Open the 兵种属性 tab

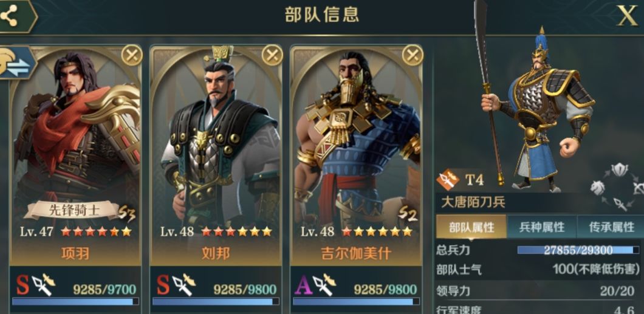click(x=542, y=227)
